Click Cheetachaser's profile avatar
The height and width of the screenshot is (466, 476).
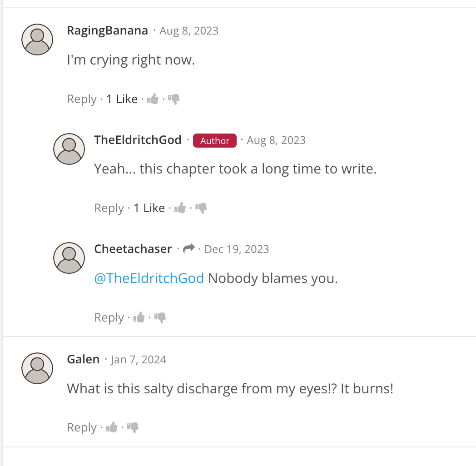click(69, 258)
